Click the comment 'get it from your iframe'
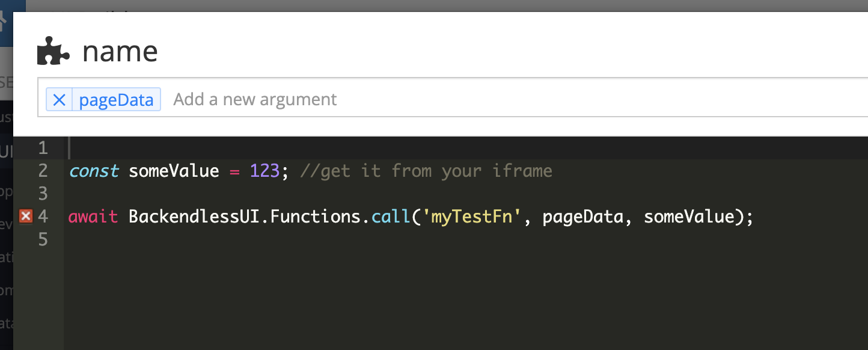Viewport: 868px width, 350px height. pyautogui.click(x=426, y=171)
